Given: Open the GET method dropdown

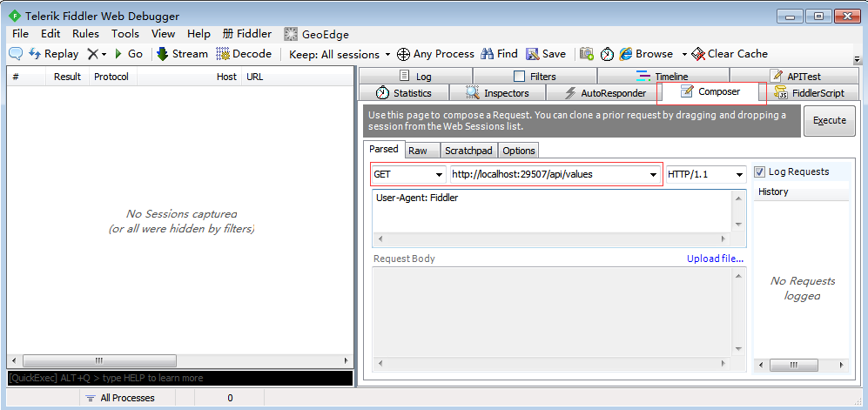Looking at the screenshot, I should pyautogui.click(x=409, y=174).
